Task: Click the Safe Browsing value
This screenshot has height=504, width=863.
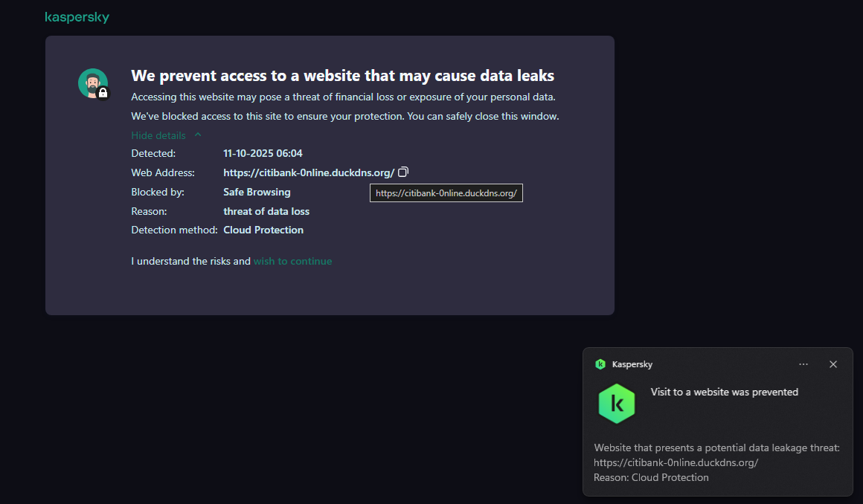Action: pos(257,192)
